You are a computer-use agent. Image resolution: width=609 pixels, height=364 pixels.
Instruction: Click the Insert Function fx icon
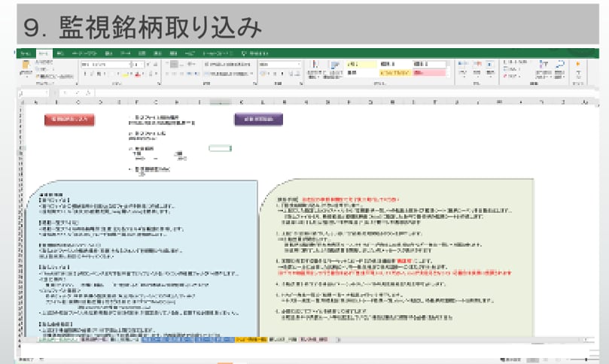pos(89,93)
